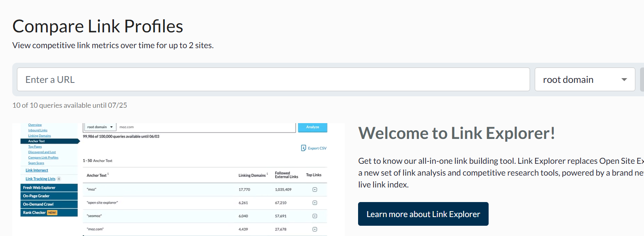Click Inbound Links link in preview sidebar
The height and width of the screenshot is (236, 644).
pos(37,130)
